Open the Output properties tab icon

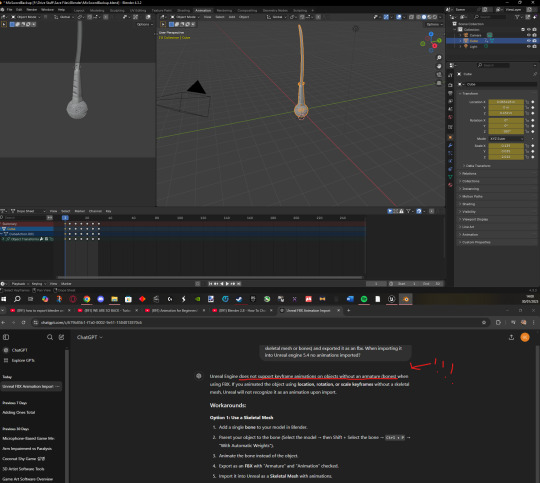450,93
